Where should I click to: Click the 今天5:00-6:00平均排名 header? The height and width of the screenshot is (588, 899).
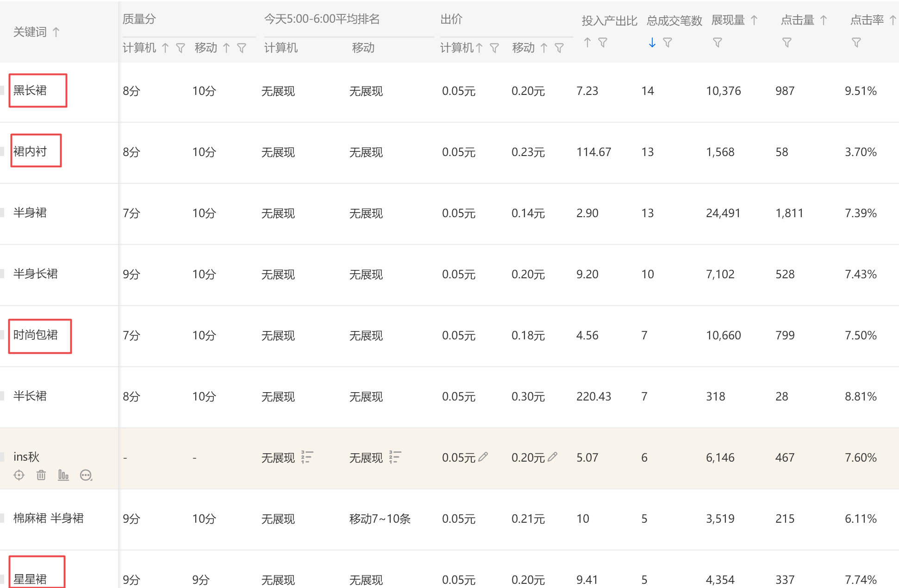point(322,19)
